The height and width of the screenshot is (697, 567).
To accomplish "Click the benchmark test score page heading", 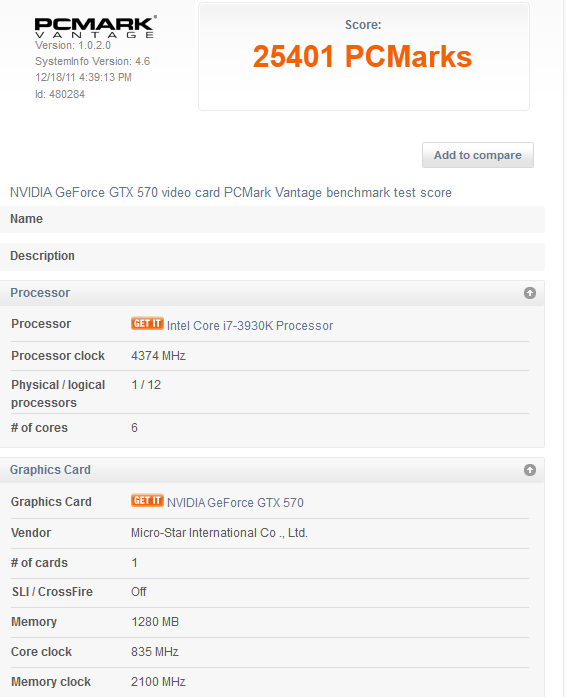I will [231, 192].
